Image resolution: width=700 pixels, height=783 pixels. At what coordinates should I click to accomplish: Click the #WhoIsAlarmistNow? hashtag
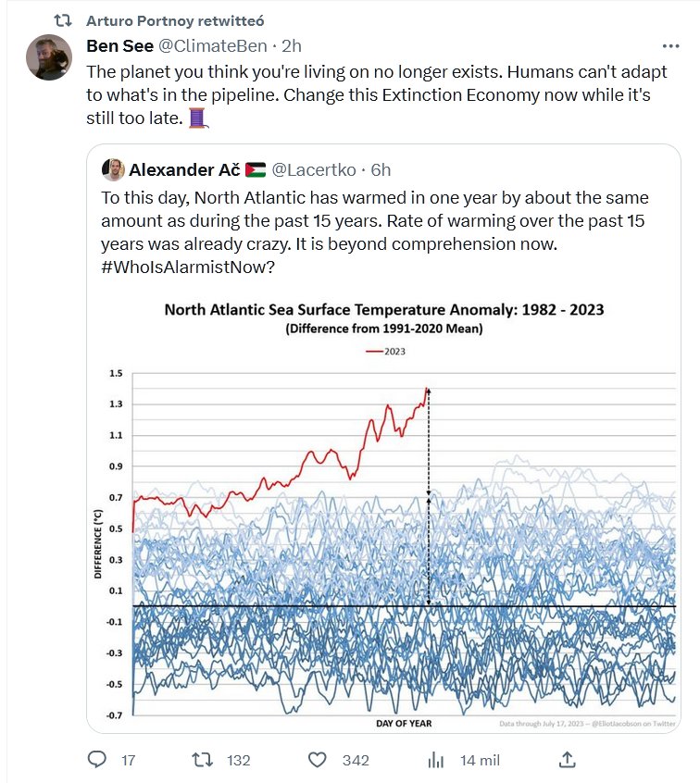(x=189, y=267)
